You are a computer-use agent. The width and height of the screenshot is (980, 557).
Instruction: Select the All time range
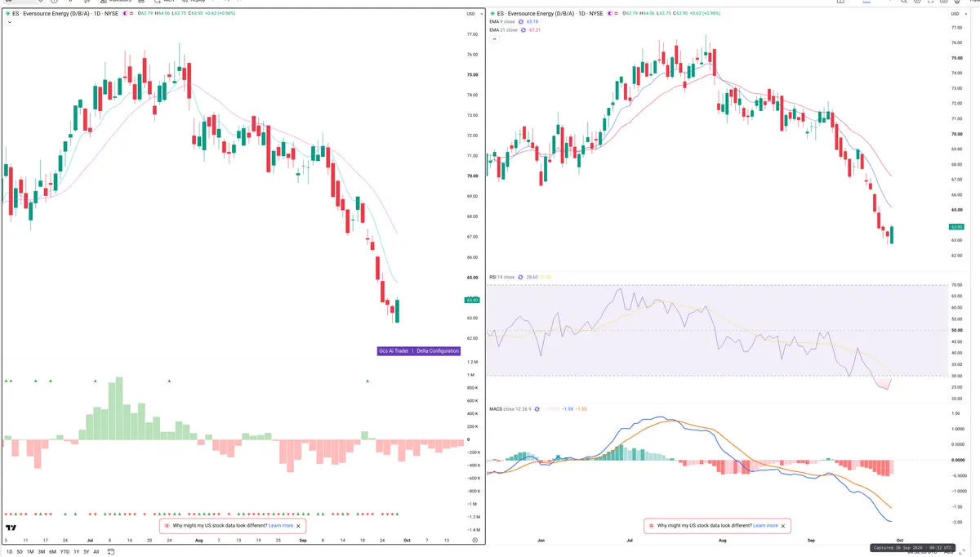pos(96,552)
